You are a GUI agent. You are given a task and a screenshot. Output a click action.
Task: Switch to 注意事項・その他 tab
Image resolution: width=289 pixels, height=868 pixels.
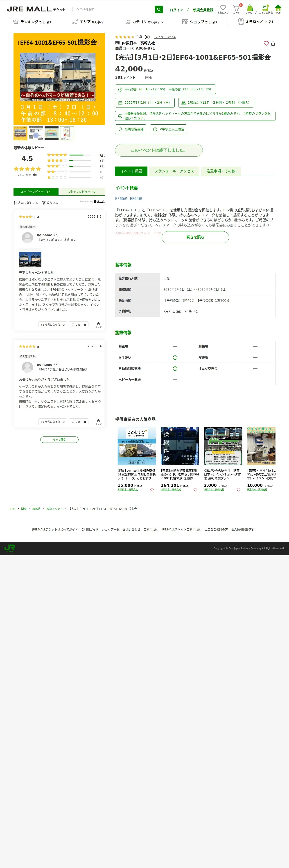221,171
